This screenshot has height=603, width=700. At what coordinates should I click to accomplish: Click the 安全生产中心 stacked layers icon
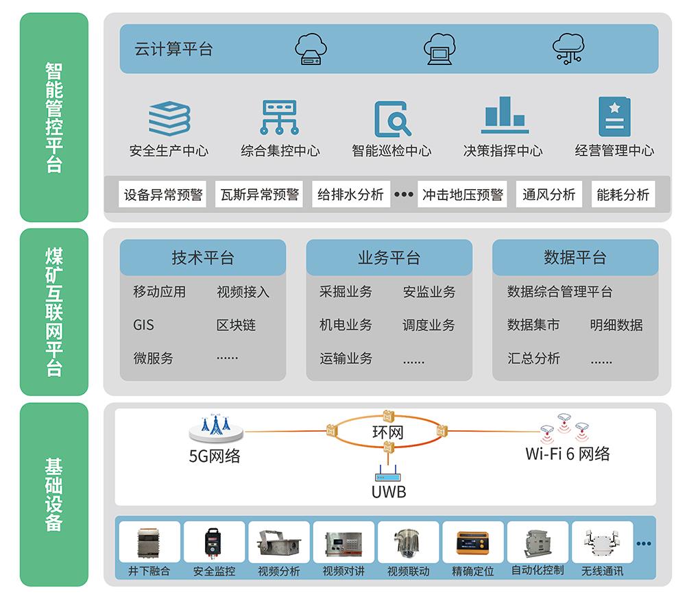(169, 119)
